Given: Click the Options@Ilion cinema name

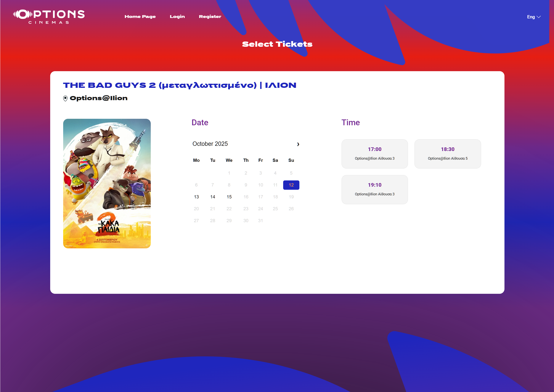Looking at the screenshot, I should click(98, 98).
